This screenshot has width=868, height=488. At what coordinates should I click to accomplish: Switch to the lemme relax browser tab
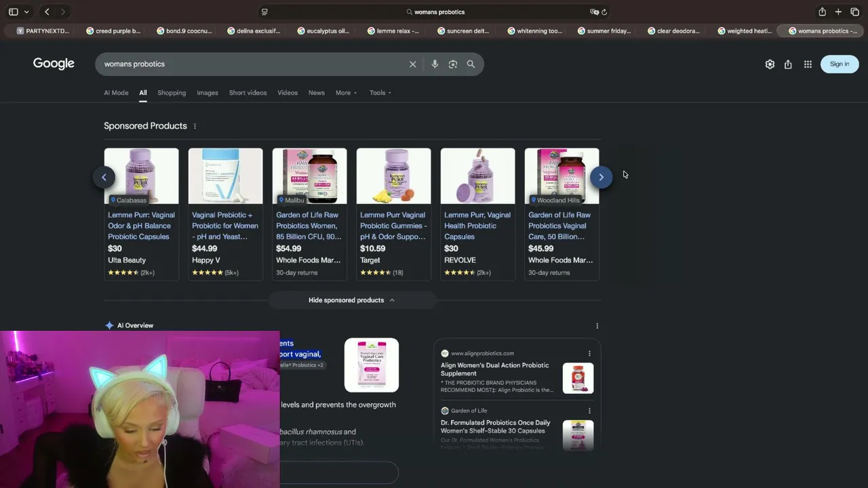coord(393,30)
